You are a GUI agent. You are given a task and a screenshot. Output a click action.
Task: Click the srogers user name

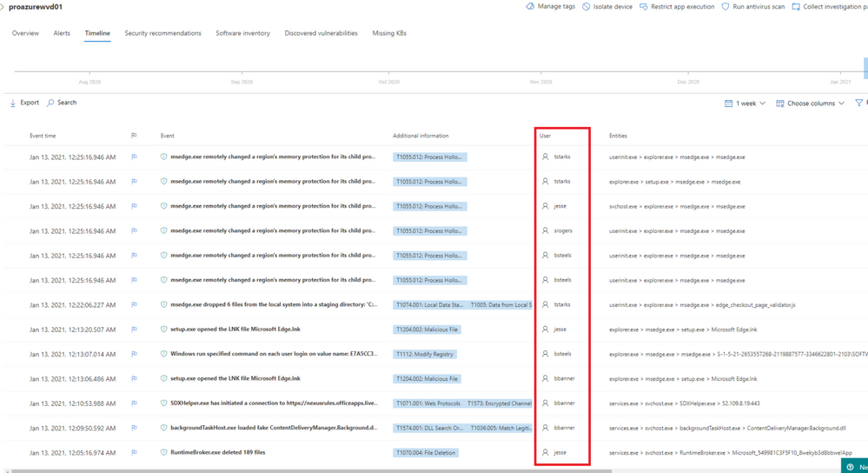[x=563, y=231]
